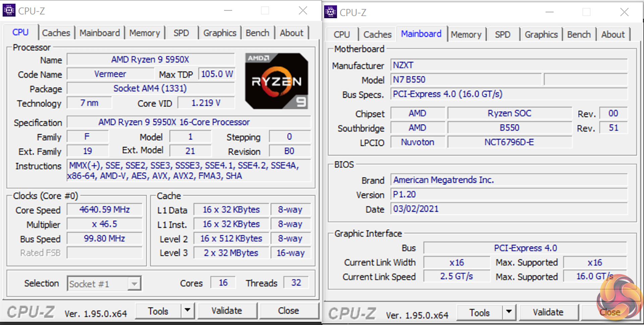Close the right CPU-Z window via title bar
Viewport: 644px width, 325px height.
[x=624, y=12]
